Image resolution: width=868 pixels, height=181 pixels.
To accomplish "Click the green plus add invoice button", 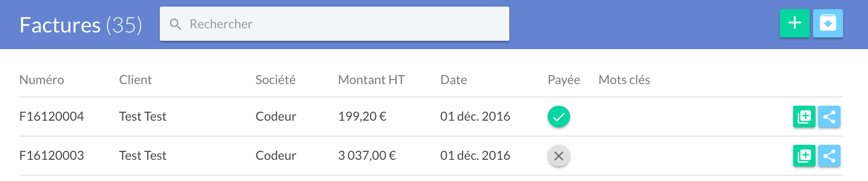I will pyautogui.click(x=794, y=23).
